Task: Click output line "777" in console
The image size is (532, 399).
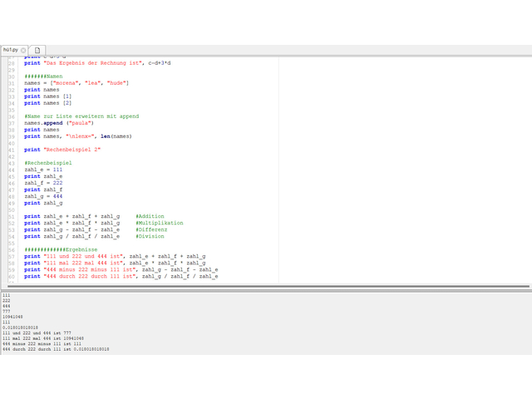Action: tap(7, 312)
